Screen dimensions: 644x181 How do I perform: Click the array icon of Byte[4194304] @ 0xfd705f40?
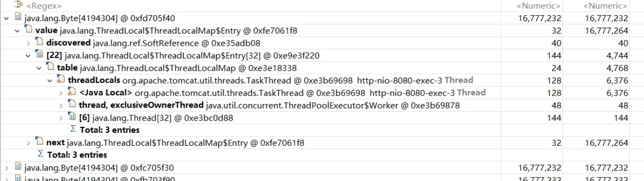18,19
